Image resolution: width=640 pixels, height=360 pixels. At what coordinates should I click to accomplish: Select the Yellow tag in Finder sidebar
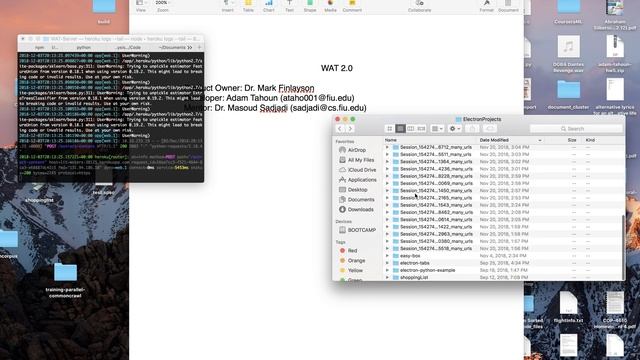point(355,270)
